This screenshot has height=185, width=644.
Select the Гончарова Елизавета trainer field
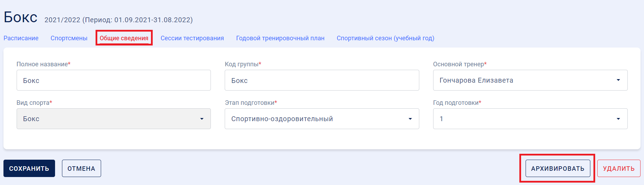pos(530,80)
